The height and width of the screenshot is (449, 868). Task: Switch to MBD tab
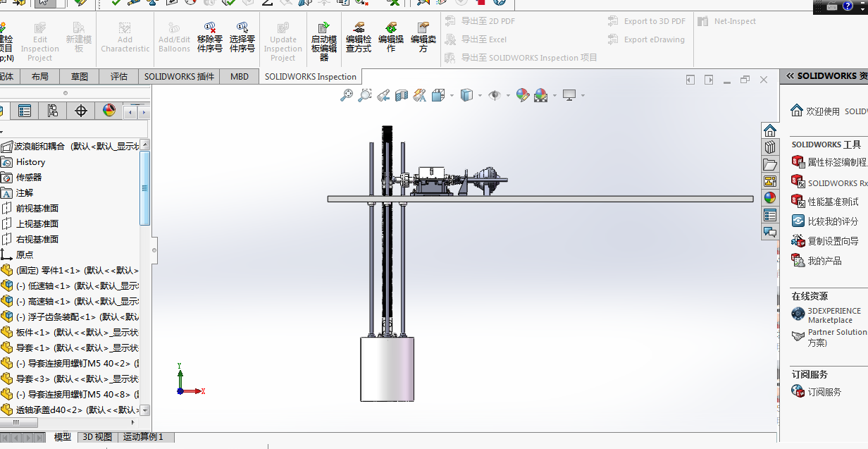[240, 76]
